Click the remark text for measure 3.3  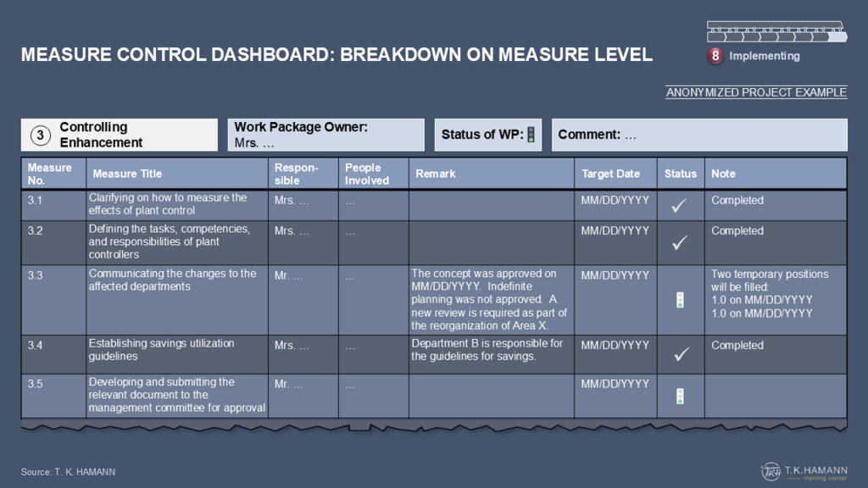point(489,300)
